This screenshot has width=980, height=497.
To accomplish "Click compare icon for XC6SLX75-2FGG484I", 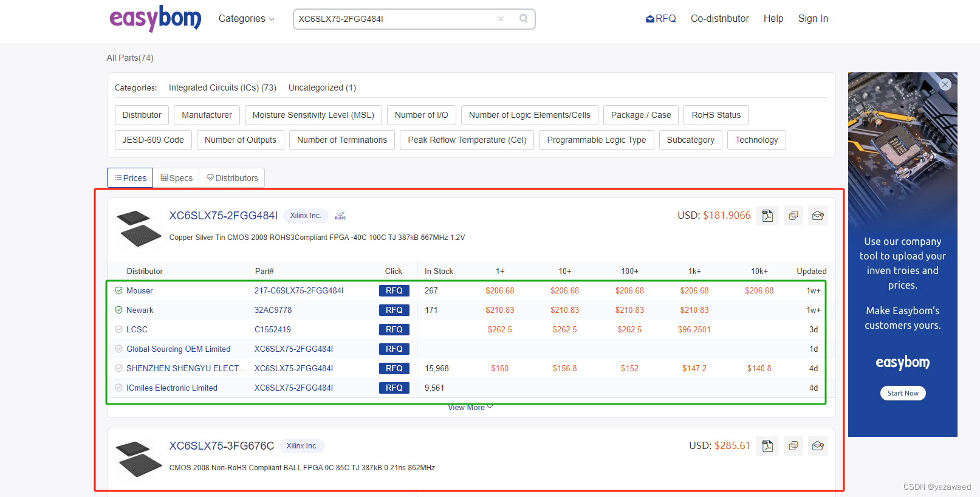I will tap(793, 216).
